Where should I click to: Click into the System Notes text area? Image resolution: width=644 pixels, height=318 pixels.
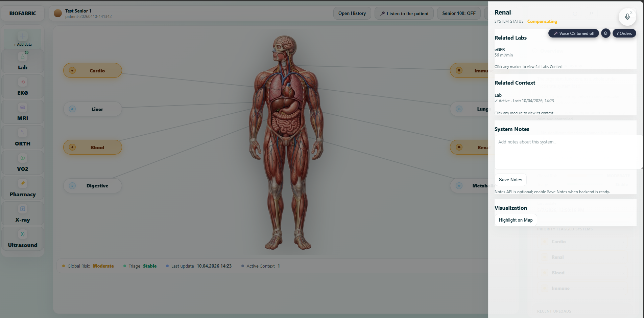click(x=569, y=152)
